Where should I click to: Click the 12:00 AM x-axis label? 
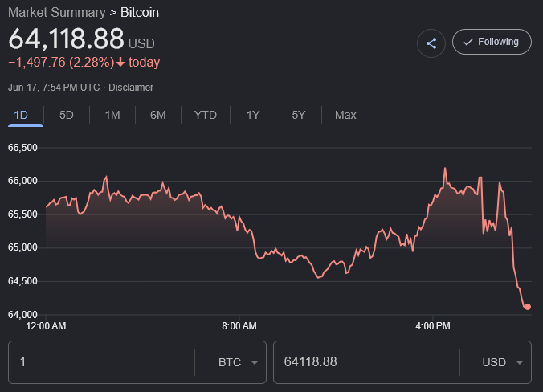(46, 326)
